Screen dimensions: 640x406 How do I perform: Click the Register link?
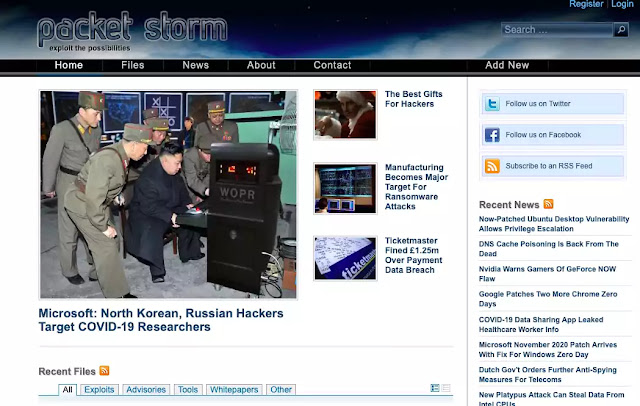point(586,4)
